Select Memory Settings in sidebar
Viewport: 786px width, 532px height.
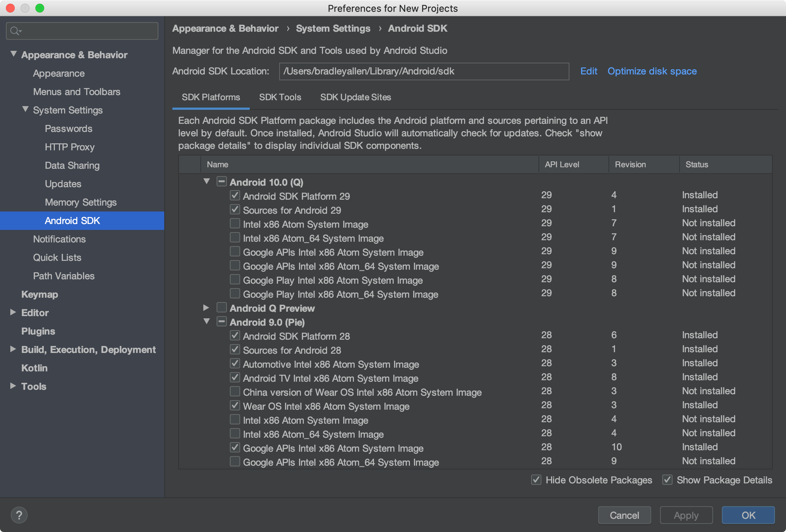coord(81,202)
